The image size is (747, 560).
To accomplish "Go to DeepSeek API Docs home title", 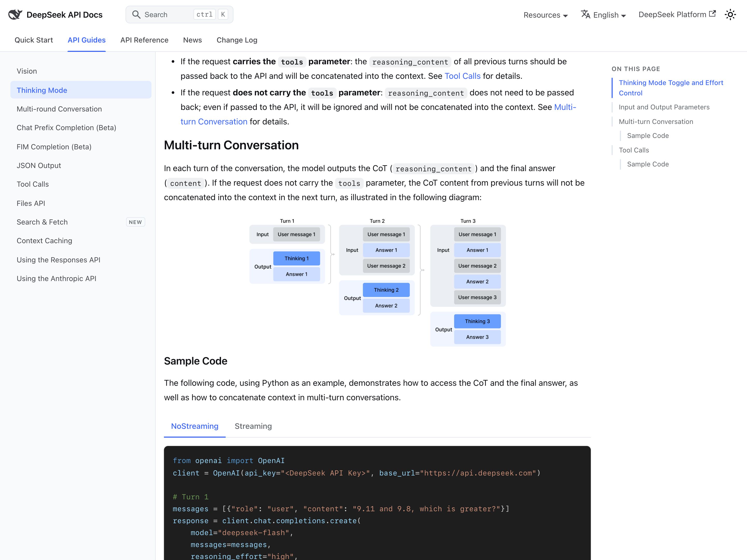I will tap(65, 15).
